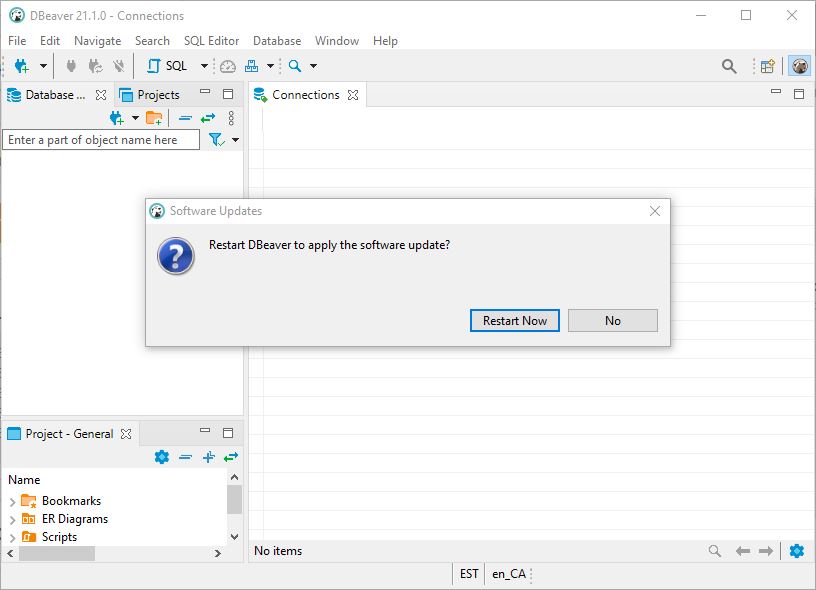Viewport: 816px width, 590px height.
Task: Expand the Scripts tree node
Action: coord(12,537)
